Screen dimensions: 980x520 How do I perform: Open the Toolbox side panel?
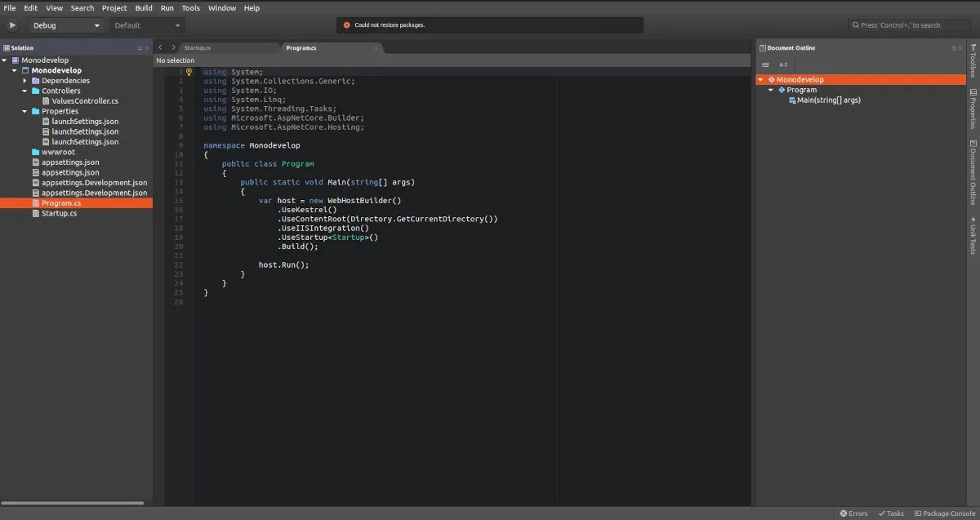coord(973,60)
